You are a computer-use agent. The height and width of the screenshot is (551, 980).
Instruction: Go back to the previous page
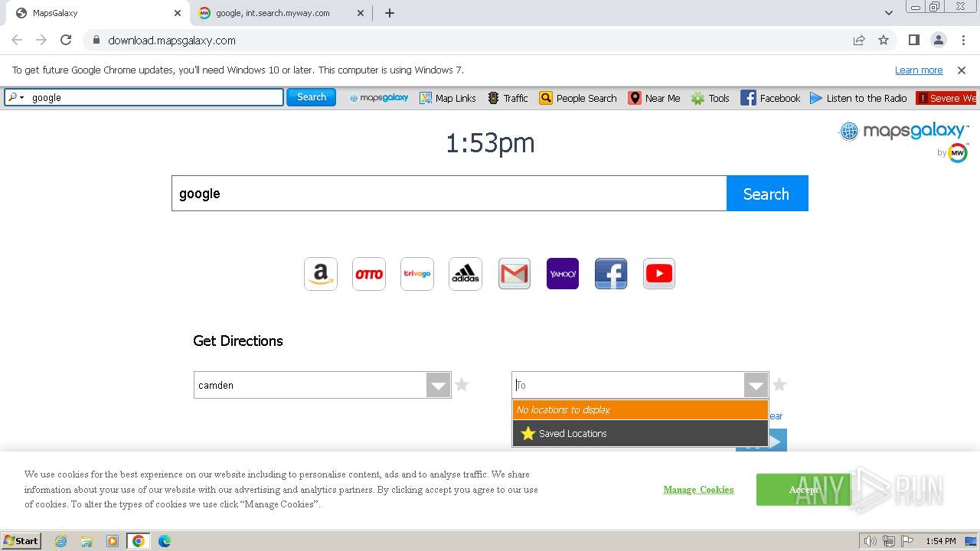tap(17, 40)
